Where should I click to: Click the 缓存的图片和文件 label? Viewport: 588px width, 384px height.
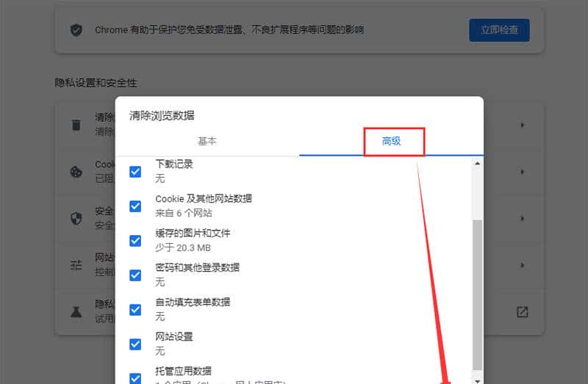tap(193, 233)
